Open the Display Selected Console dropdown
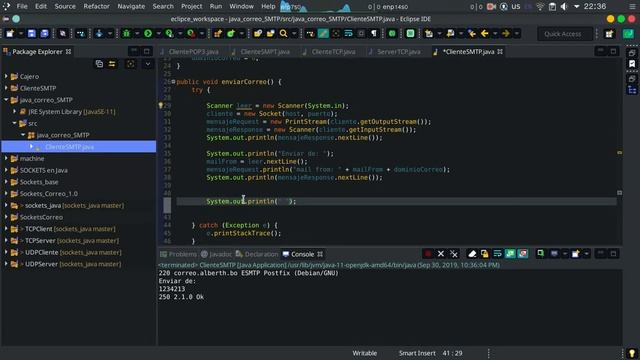640x360 pixels. [565, 254]
